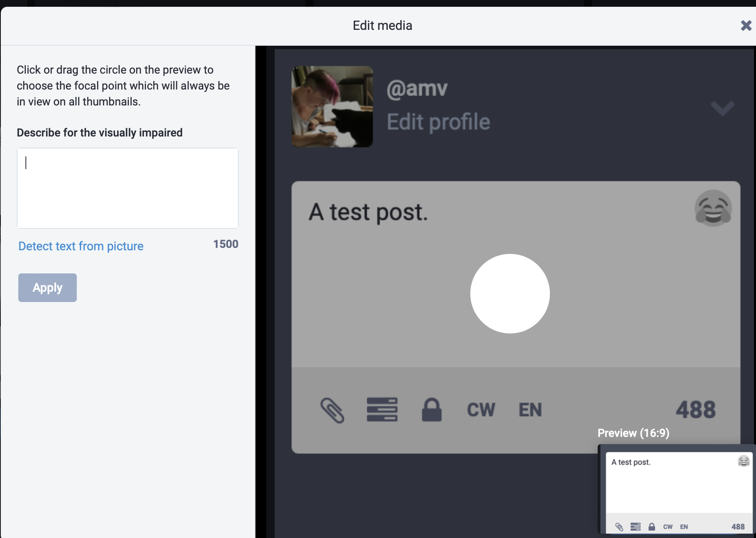Click the small padlock in the 16:9 preview
Image resolution: width=756 pixels, height=538 pixels.
652,527
